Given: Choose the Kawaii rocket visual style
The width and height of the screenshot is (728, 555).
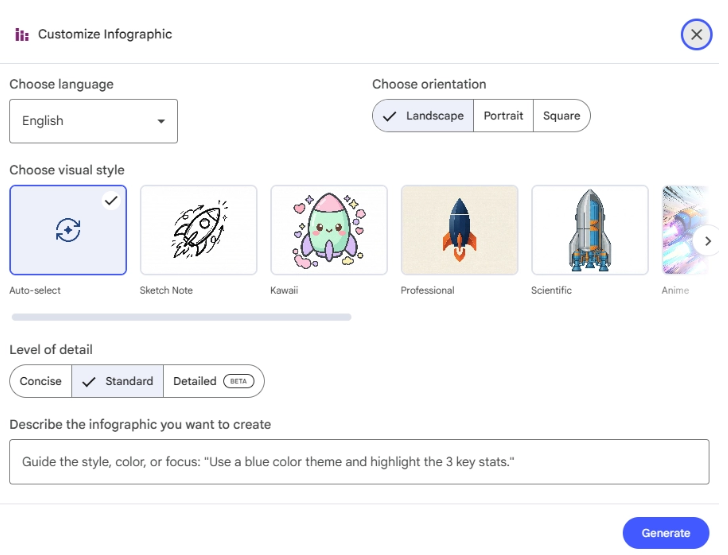Looking at the screenshot, I should pos(329,230).
